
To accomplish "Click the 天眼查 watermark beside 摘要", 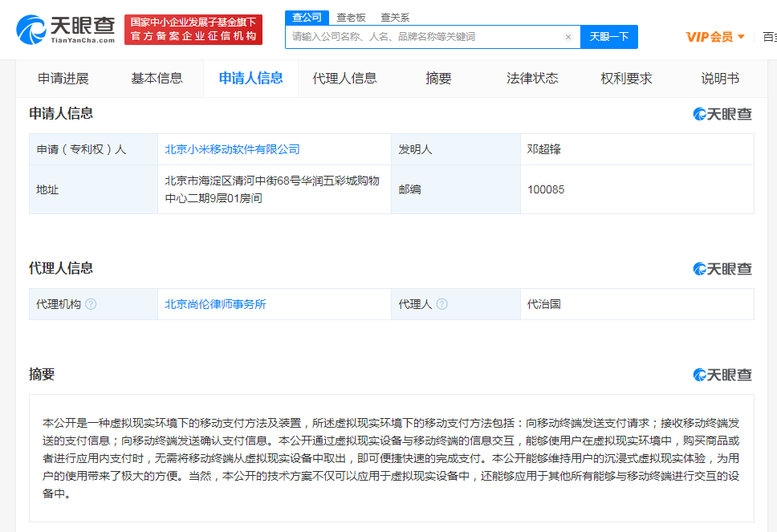I will tap(722, 374).
